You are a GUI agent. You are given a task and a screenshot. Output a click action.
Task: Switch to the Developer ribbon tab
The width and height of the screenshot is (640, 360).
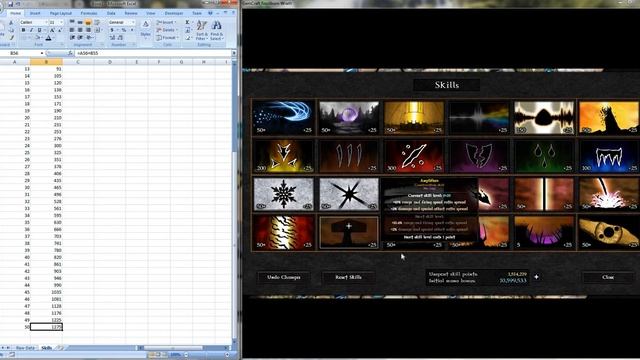click(x=174, y=13)
